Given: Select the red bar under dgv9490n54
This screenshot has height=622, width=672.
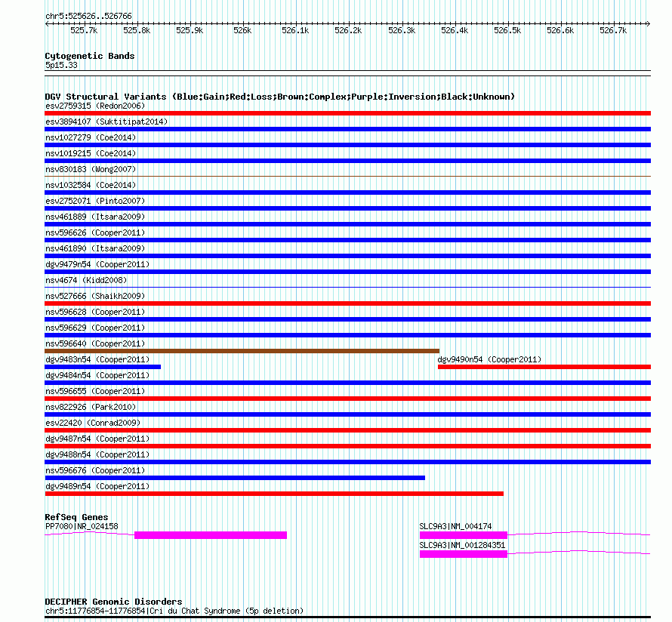Looking at the screenshot, I should click(544, 367).
